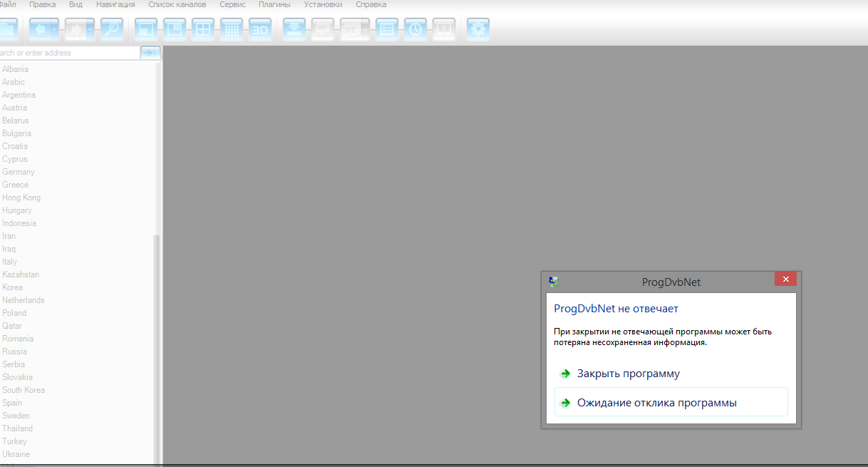Open settings via the gear icon
This screenshot has height=467, width=868.
pos(478,30)
